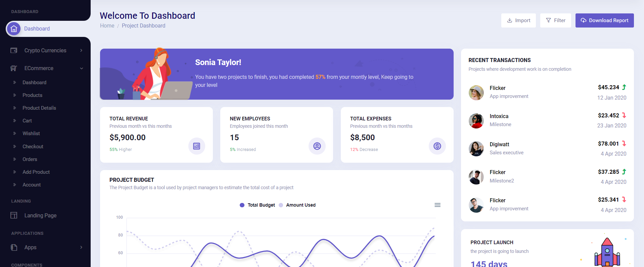Click the ECommerce shopping cart icon
Viewport: 644px width, 267px height.
tap(14, 68)
